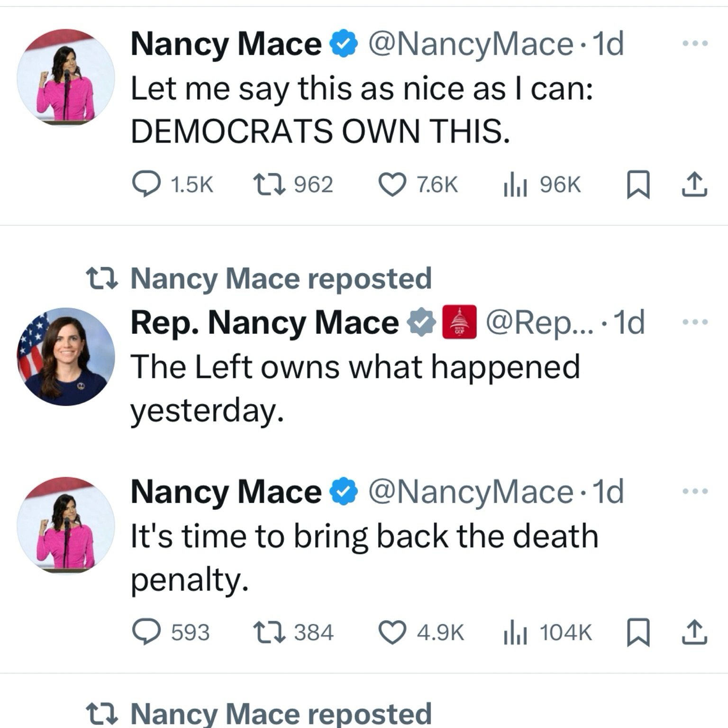Screen dimensions: 728x728
Task: Open Nancy Mace avatar on first tweet
Action: click(66, 77)
